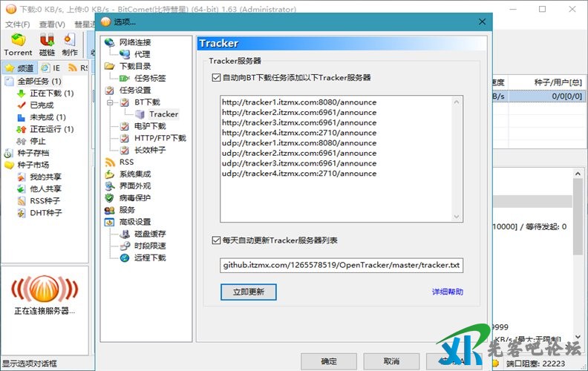Click the tracker list URL input field

click(x=342, y=265)
